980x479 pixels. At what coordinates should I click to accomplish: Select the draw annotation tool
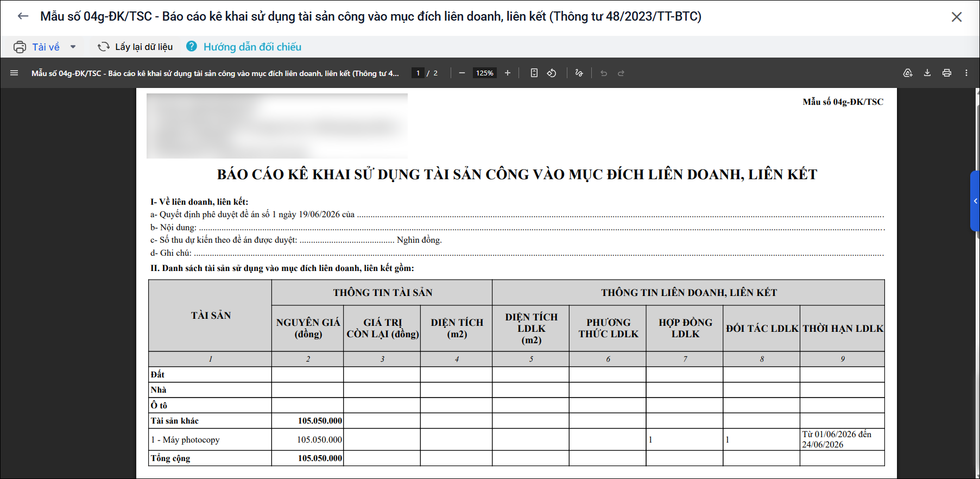[579, 73]
